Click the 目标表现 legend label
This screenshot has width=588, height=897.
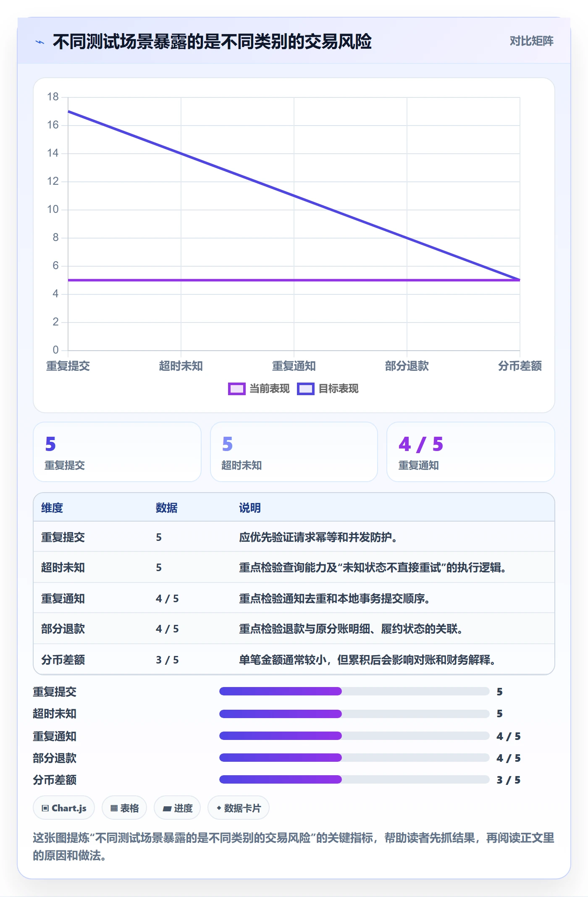pyautogui.click(x=339, y=389)
